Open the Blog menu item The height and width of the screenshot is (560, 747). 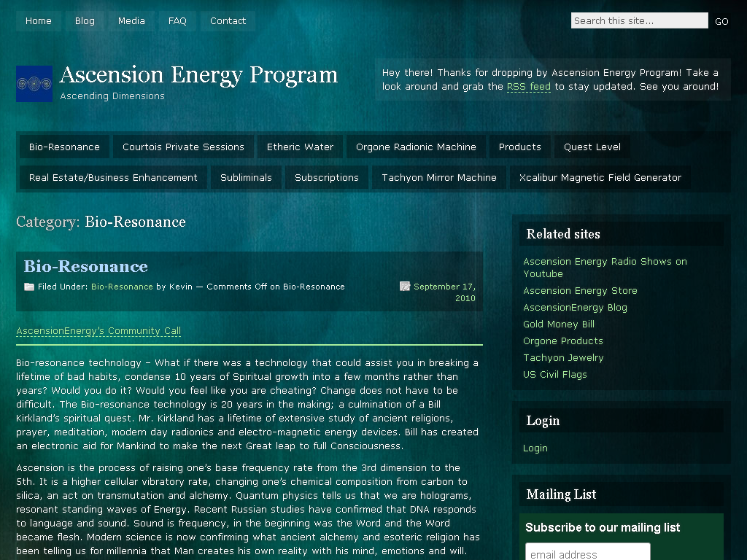coord(85,21)
